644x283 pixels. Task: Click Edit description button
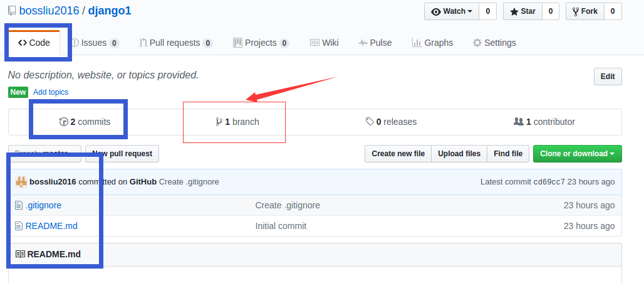pyautogui.click(x=608, y=77)
